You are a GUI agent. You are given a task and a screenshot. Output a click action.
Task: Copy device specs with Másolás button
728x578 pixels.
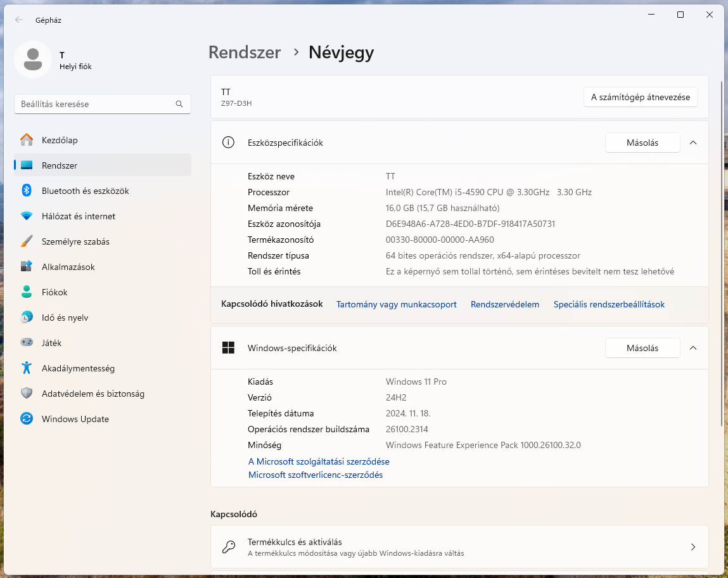(x=642, y=143)
